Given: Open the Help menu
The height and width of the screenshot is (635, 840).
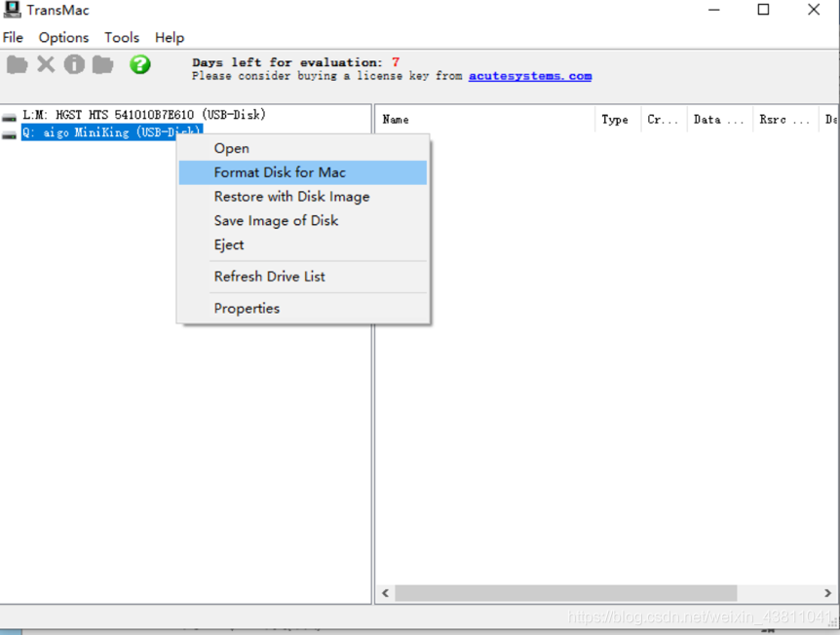Looking at the screenshot, I should tap(170, 37).
